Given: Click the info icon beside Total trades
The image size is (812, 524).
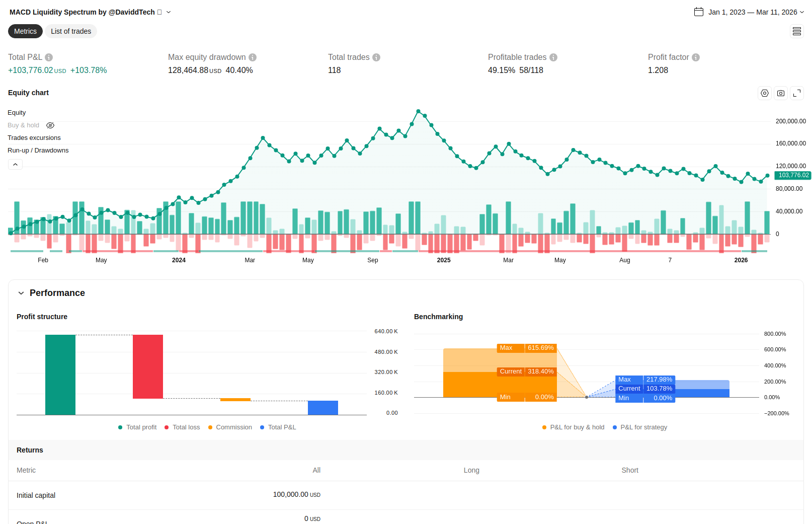Looking at the screenshot, I should point(376,57).
